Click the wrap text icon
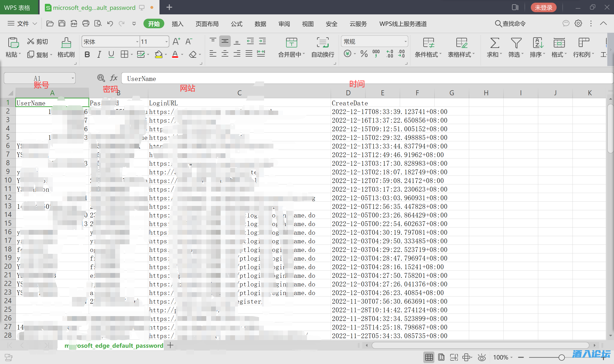 pyautogui.click(x=323, y=43)
